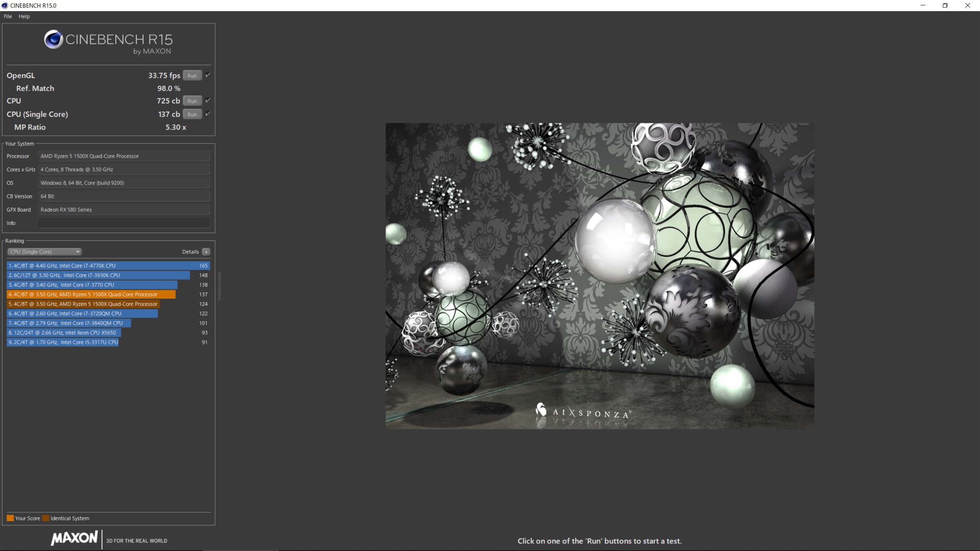Open the CPU (Single Core) ranking dropdown
This screenshot has width=980, height=551.
click(44, 252)
